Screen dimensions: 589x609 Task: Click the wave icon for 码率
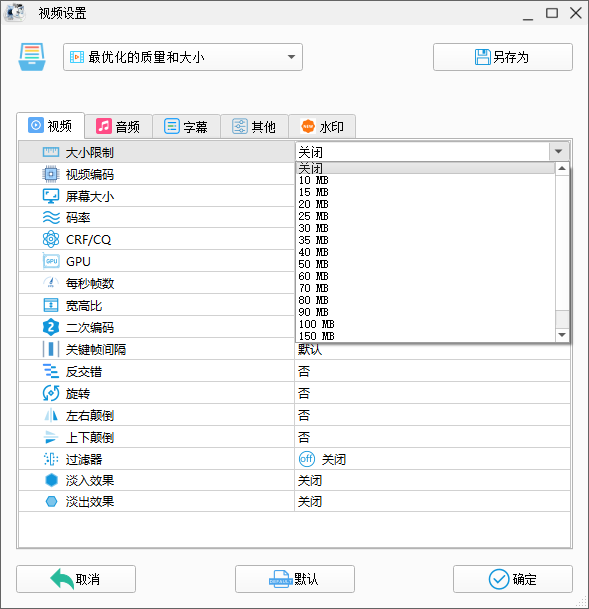click(51, 218)
